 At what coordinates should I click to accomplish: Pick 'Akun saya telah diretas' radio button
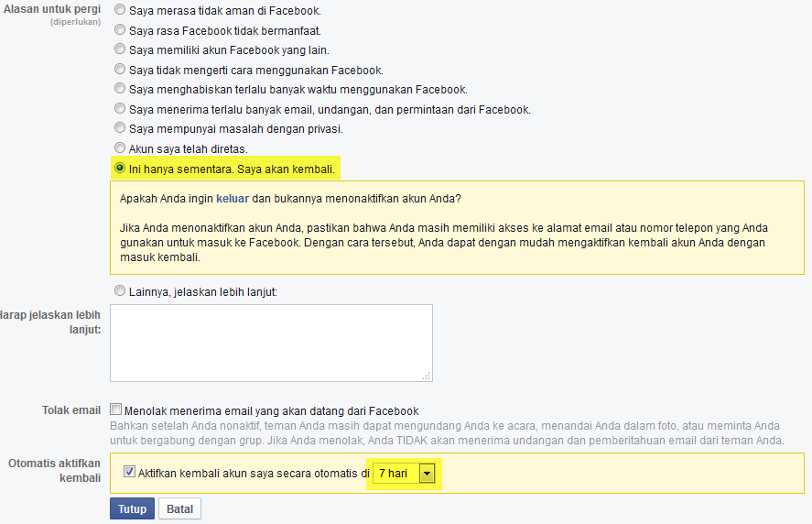[x=120, y=148]
